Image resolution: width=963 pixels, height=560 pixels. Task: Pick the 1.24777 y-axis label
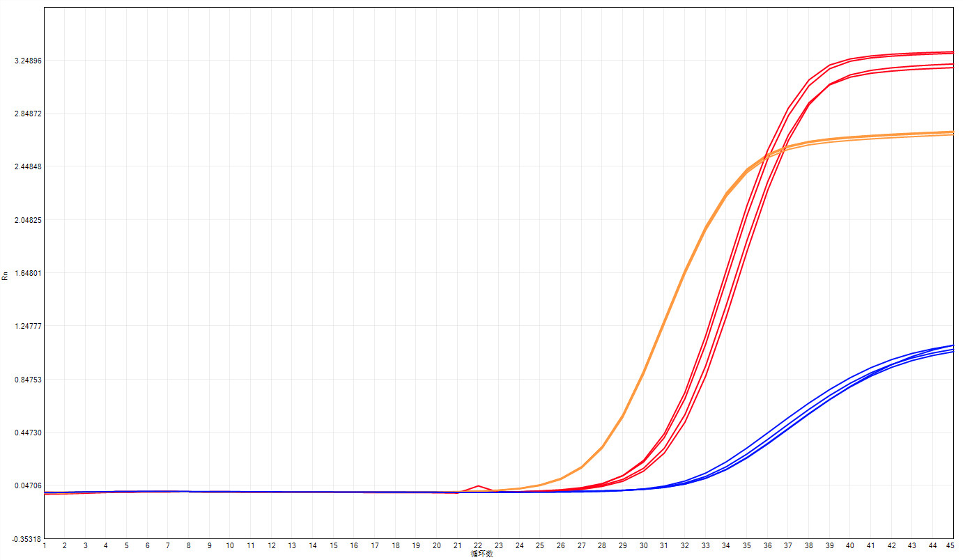tap(28, 326)
